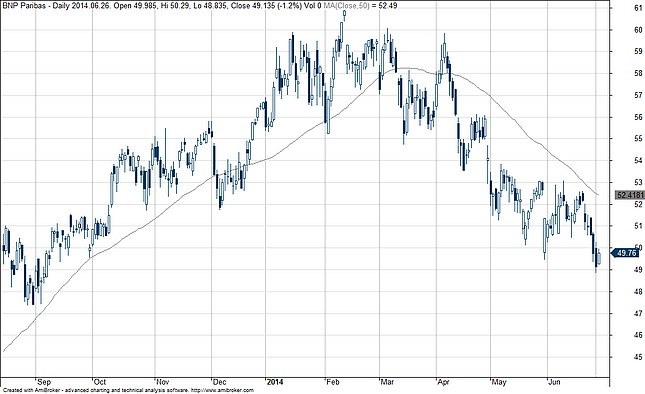Click the 60 price axis label
The height and width of the screenshot is (394, 645).
pos(638,30)
